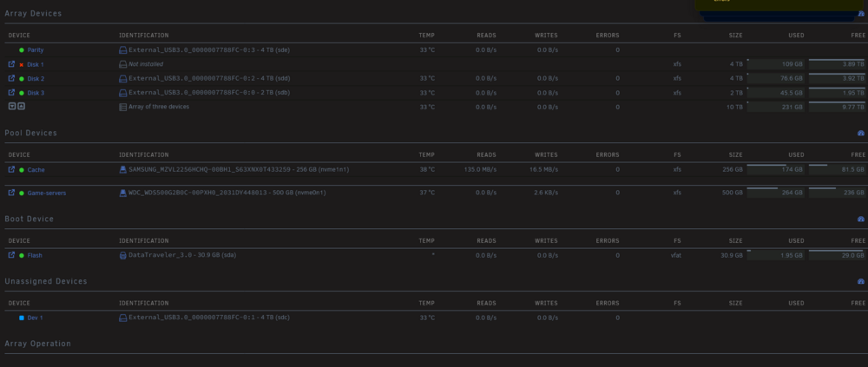This screenshot has height=367, width=868.
Task: Collapse array rows with down arrow toggle
Action: coord(12,106)
